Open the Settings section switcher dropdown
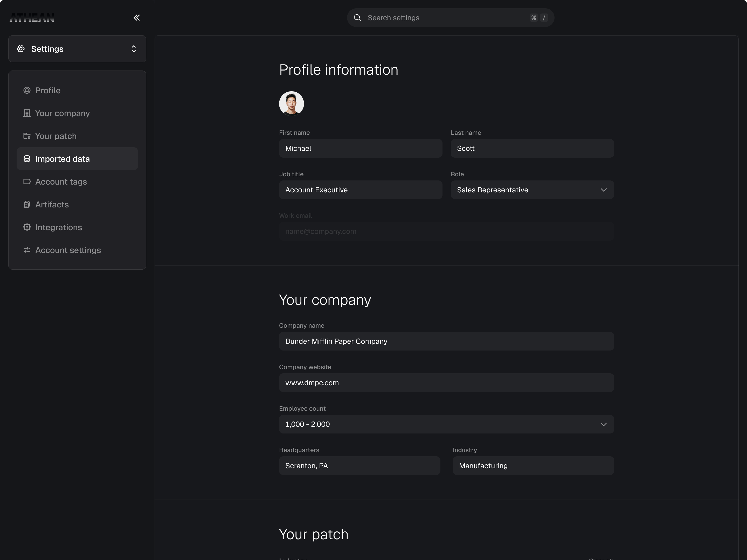 (77, 49)
